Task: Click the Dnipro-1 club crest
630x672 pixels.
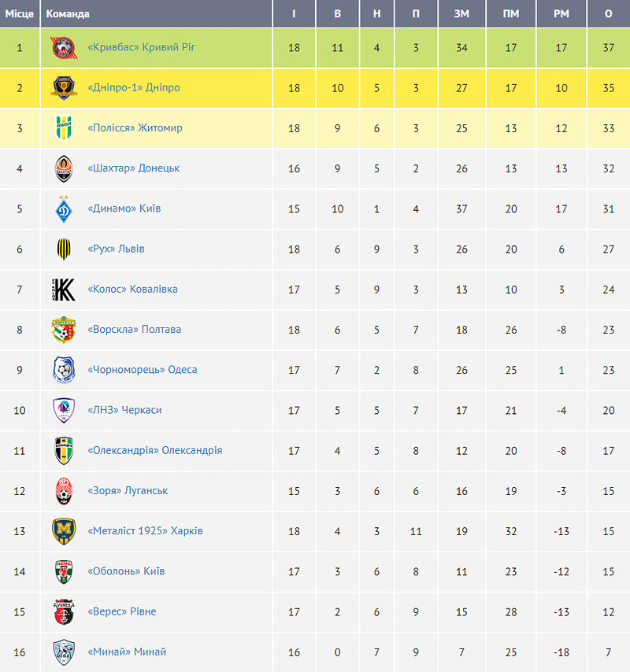Action: 64,88
